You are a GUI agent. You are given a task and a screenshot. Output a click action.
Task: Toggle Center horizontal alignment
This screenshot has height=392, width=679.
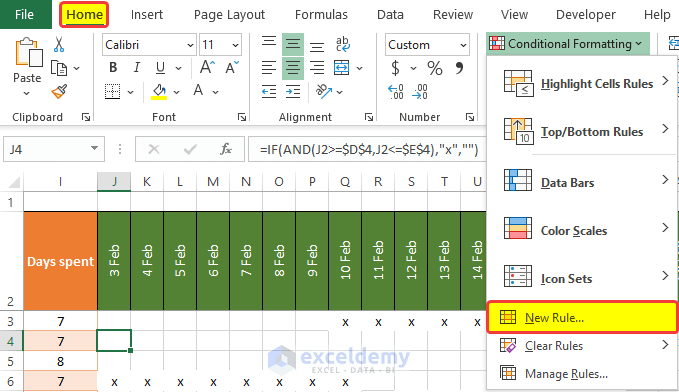pos(293,68)
